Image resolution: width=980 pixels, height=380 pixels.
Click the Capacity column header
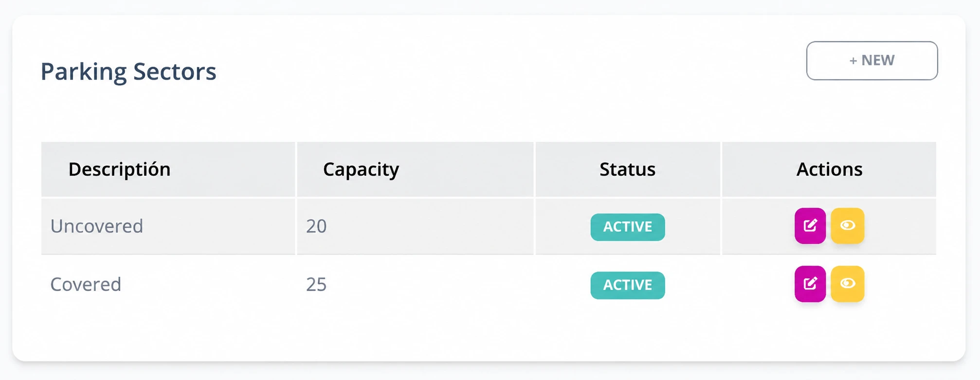point(361,169)
